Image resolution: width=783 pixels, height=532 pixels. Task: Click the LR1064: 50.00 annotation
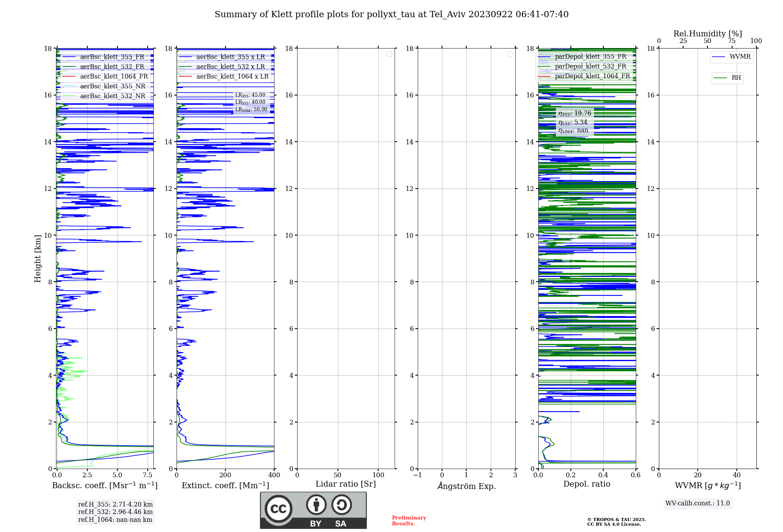pos(251,110)
